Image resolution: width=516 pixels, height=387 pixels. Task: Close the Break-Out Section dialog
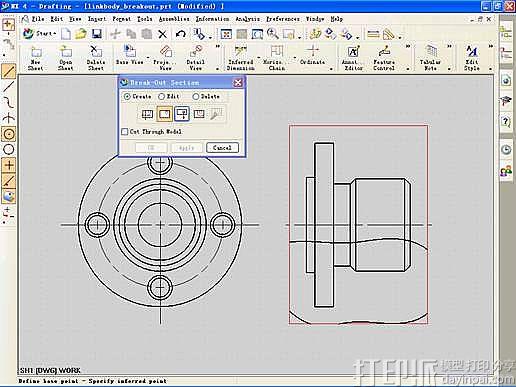click(238, 83)
